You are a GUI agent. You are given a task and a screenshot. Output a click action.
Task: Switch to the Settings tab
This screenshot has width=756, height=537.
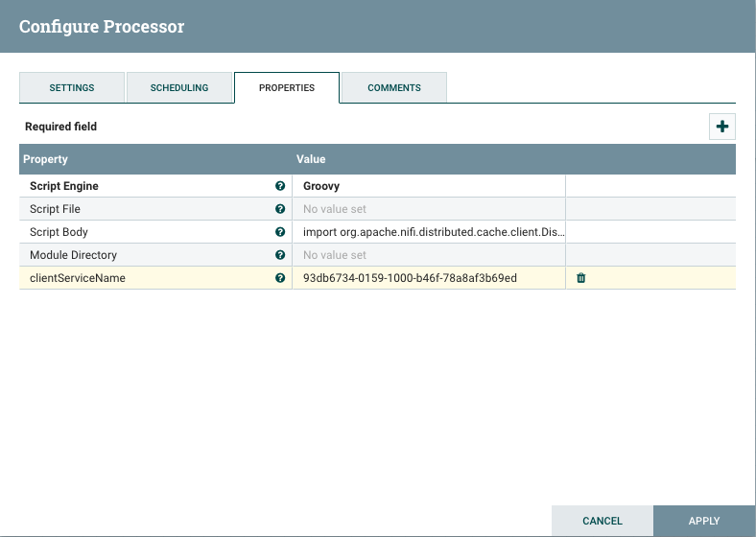point(72,87)
